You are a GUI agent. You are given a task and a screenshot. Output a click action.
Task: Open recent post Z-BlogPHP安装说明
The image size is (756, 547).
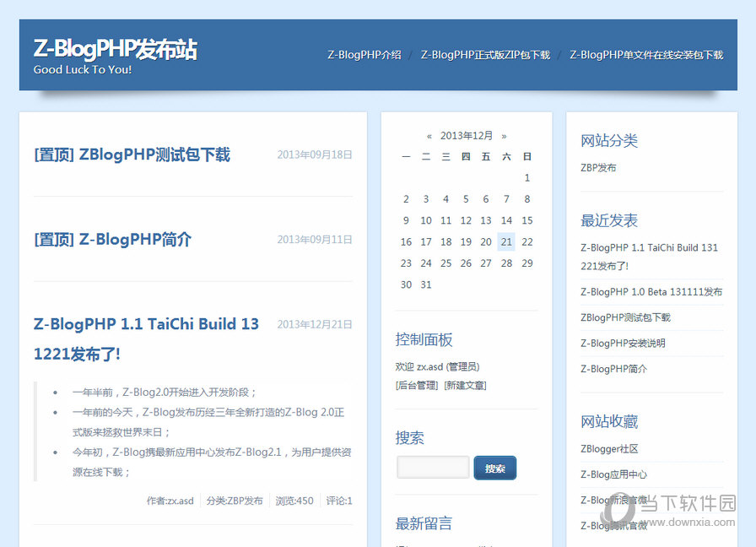point(623,343)
